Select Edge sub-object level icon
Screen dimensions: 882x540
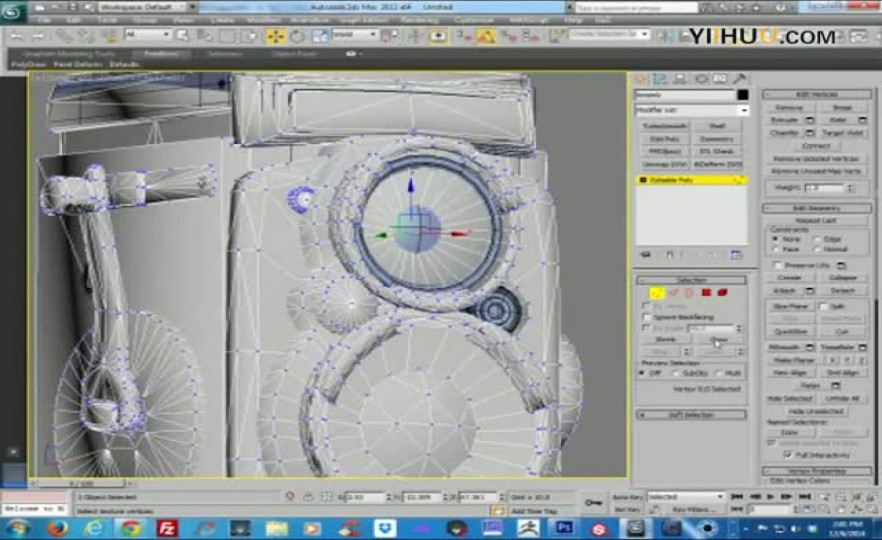point(674,292)
